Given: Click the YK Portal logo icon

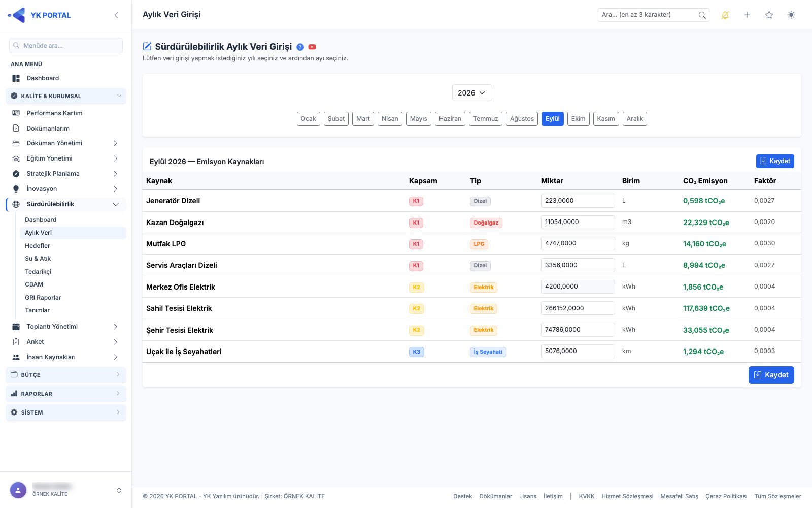Looking at the screenshot, I should 17,15.
